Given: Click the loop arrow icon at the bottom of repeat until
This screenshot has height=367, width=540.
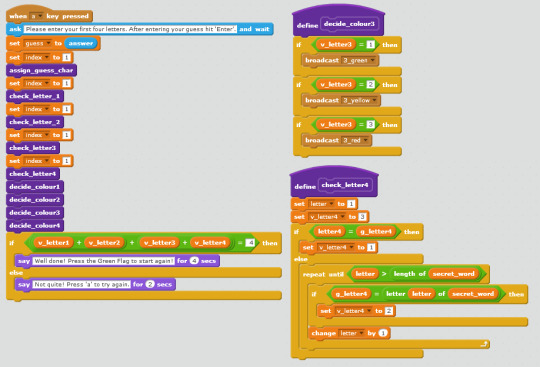Looking at the screenshot, I should pyautogui.click(x=484, y=344).
